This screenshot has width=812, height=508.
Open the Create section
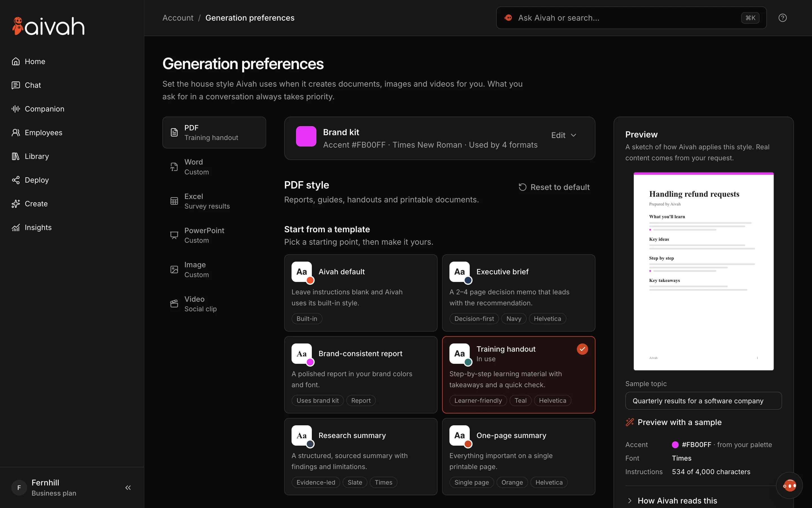click(30, 204)
